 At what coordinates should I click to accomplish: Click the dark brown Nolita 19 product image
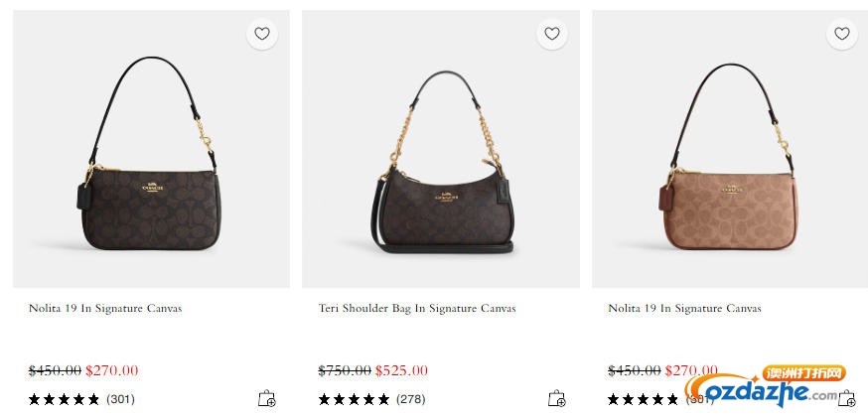[x=151, y=159]
